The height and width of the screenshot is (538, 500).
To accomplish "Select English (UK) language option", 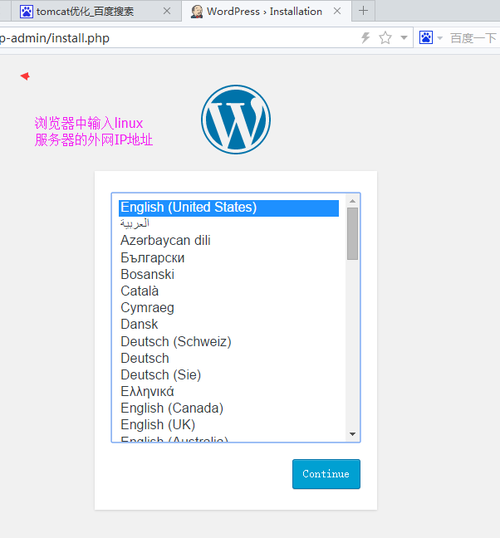I will coord(229,425).
